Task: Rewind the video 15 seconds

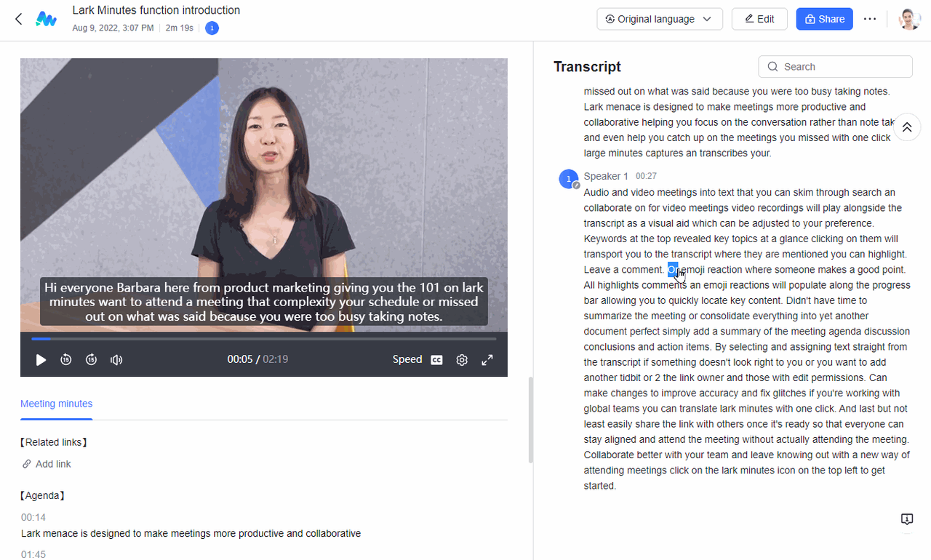Action: point(66,359)
